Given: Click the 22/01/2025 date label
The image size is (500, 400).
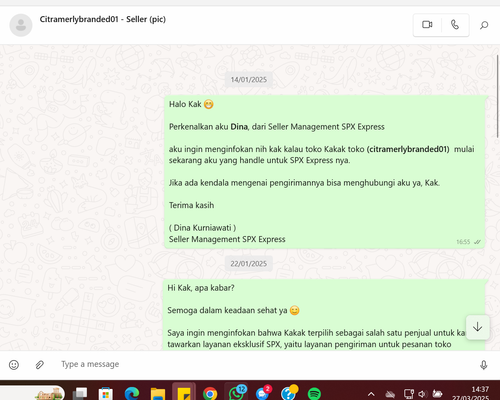Looking at the screenshot, I should pos(249,264).
